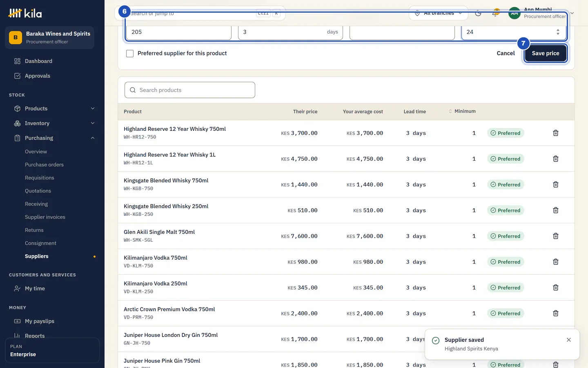Expand the Products section chevron
Image resolution: width=588 pixels, height=368 pixels.
point(93,109)
